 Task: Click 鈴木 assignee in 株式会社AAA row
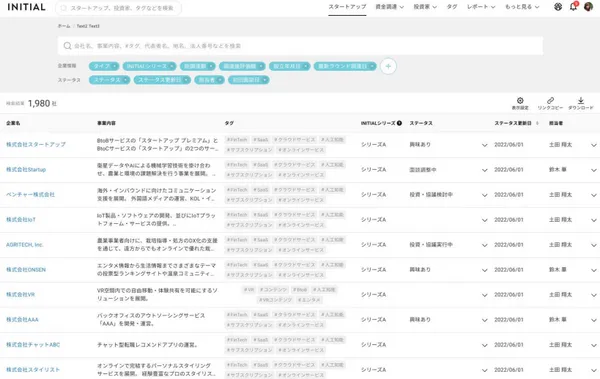tap(558, 319)
